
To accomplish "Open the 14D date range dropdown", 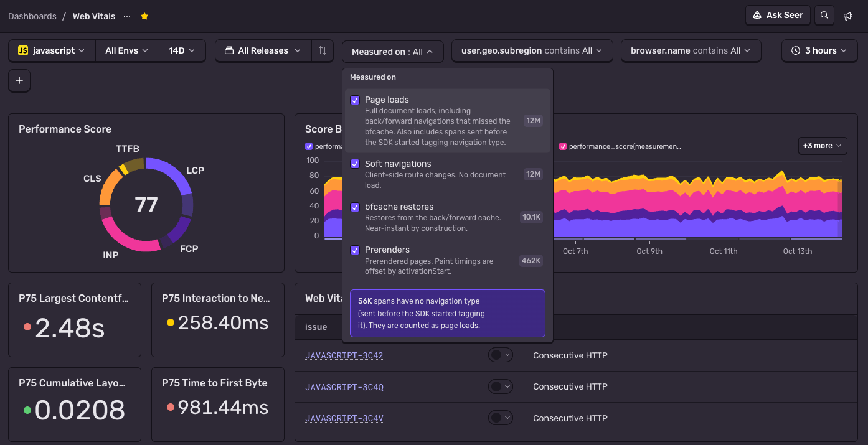I will click(182, 50).
